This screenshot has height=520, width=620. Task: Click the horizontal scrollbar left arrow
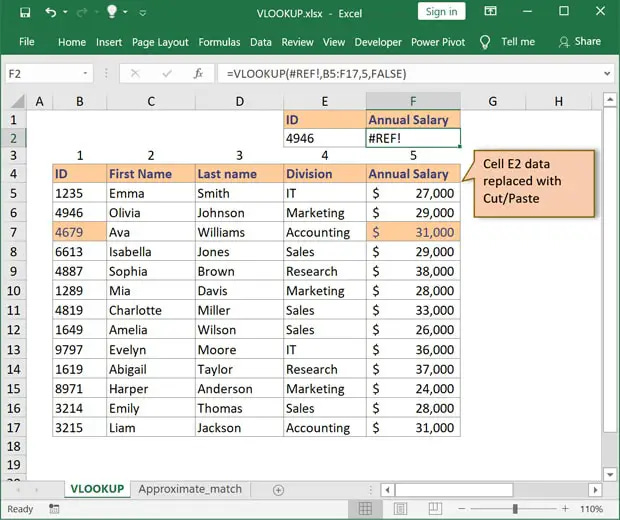pos(388,490)
